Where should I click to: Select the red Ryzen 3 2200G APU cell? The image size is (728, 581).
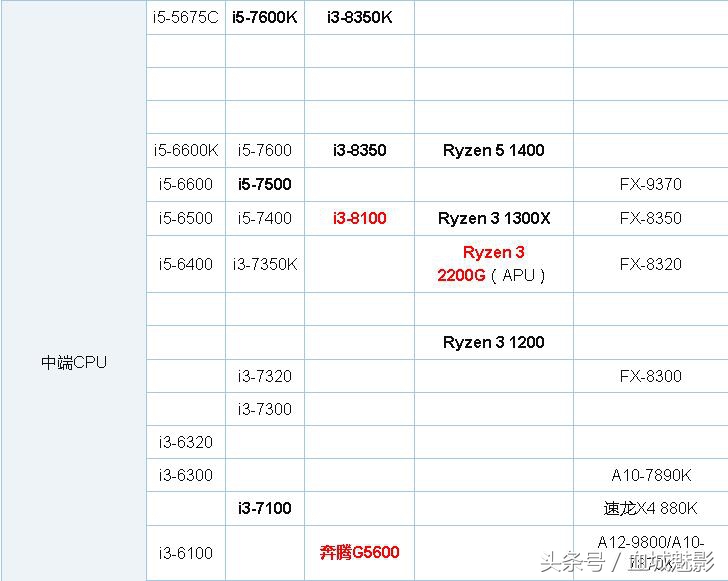494,264
